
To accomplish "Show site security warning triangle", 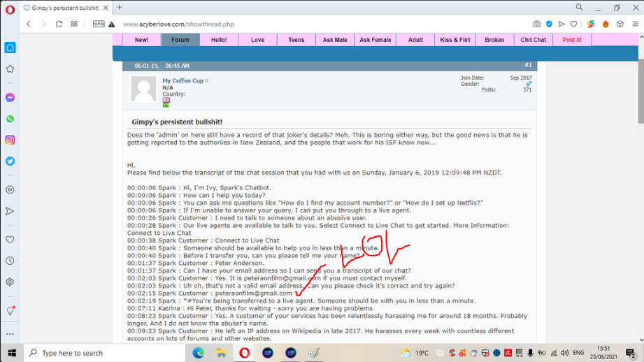I will [x=112, y=24].
